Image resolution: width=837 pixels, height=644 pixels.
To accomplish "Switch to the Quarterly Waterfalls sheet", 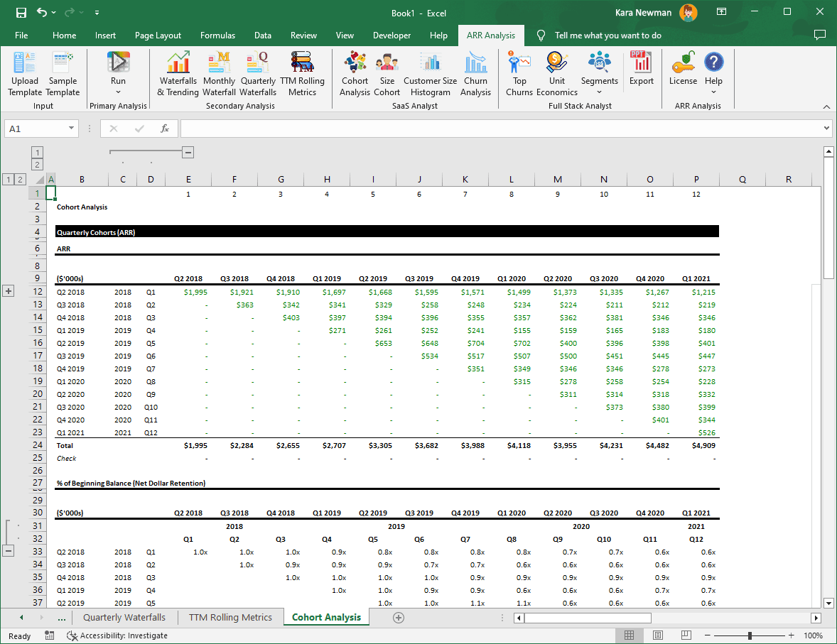I will [124, 618].
